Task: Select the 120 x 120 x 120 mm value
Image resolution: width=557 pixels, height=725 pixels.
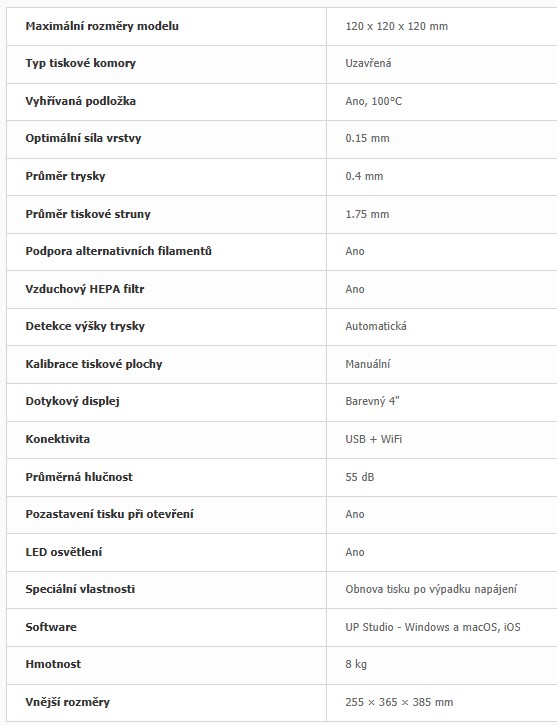Action: (397, 26)
